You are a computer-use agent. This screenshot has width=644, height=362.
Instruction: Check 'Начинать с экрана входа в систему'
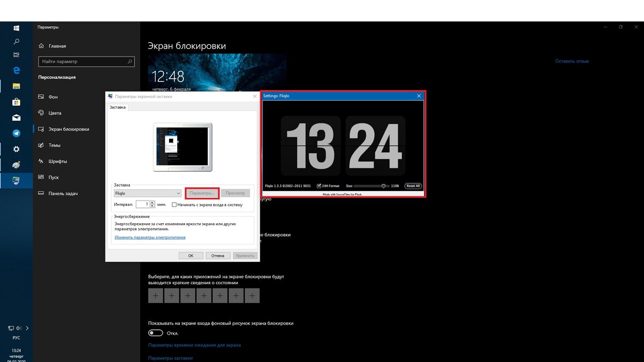pyautogui.click(x=174, y=204)
